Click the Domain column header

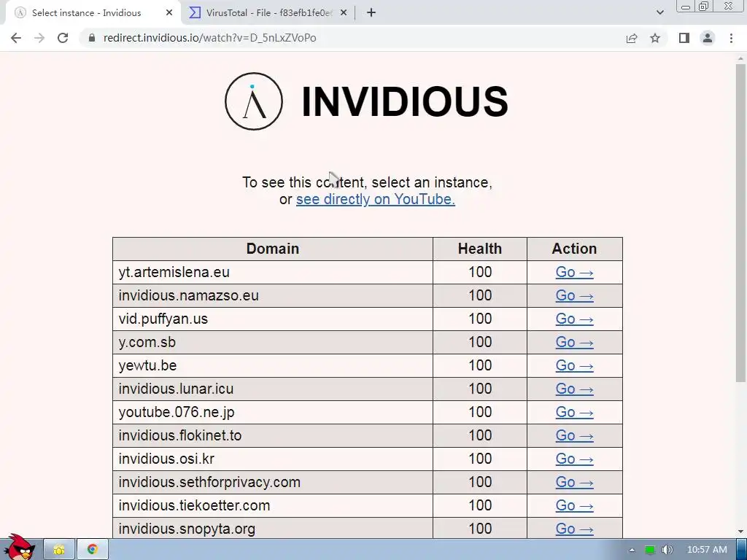pyautogui.click(x=273, y=249)
